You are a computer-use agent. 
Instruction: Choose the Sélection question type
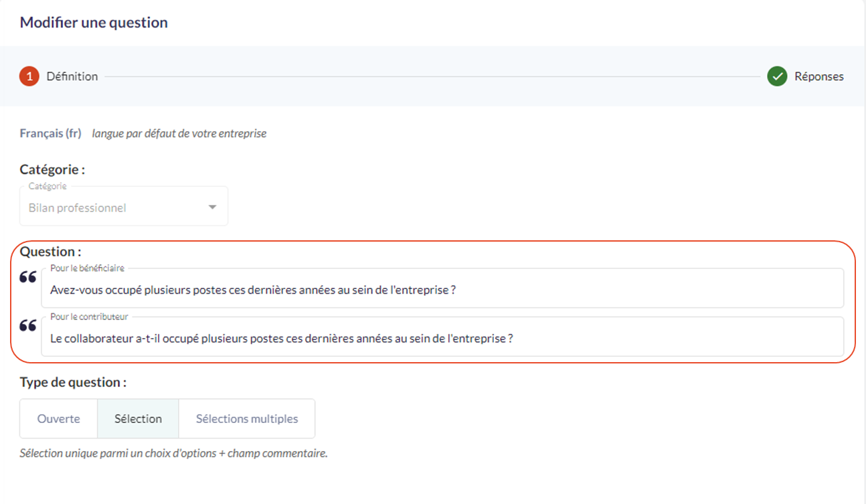click(138, 419)
